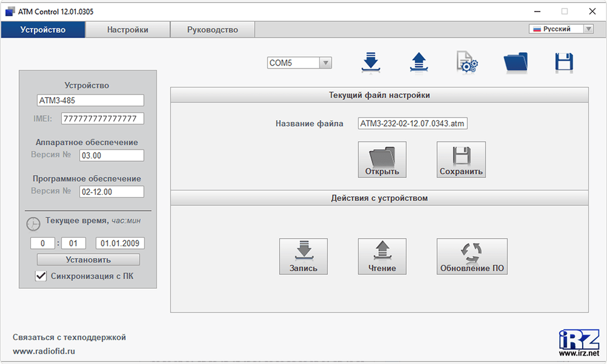
Task: Open the Руководство tab
Action: [x=212, y=30]
